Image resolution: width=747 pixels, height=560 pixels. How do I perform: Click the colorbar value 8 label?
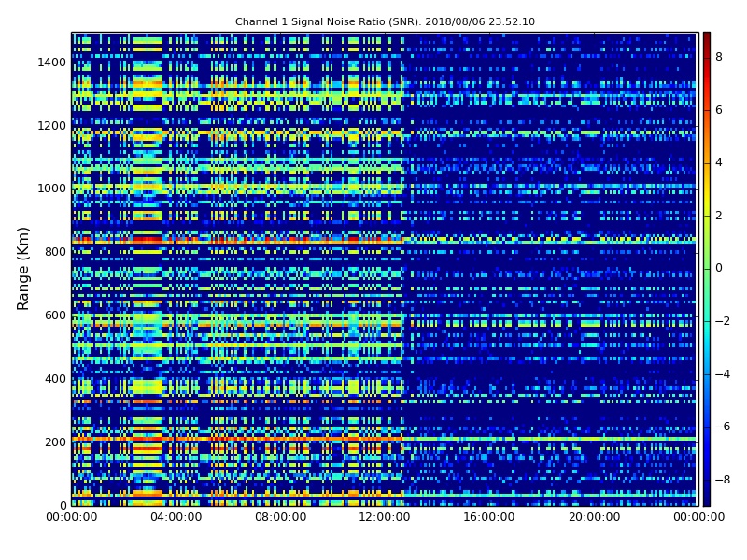(x=719, y=57)
